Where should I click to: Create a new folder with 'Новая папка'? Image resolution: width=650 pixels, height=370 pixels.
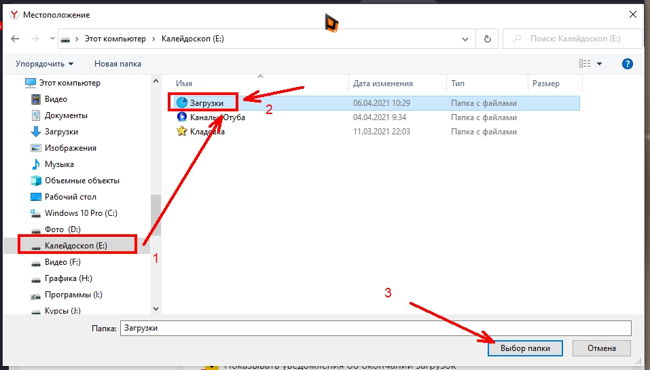tap(118, 64)
